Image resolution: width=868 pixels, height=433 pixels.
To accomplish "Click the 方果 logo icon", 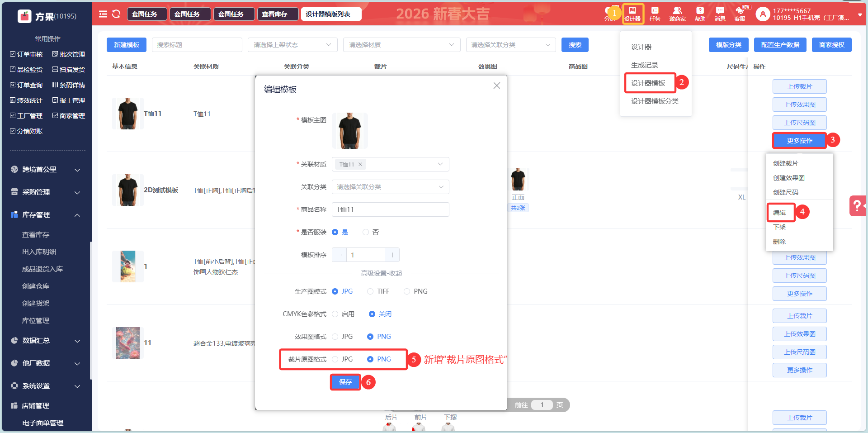I will point(24,16).
